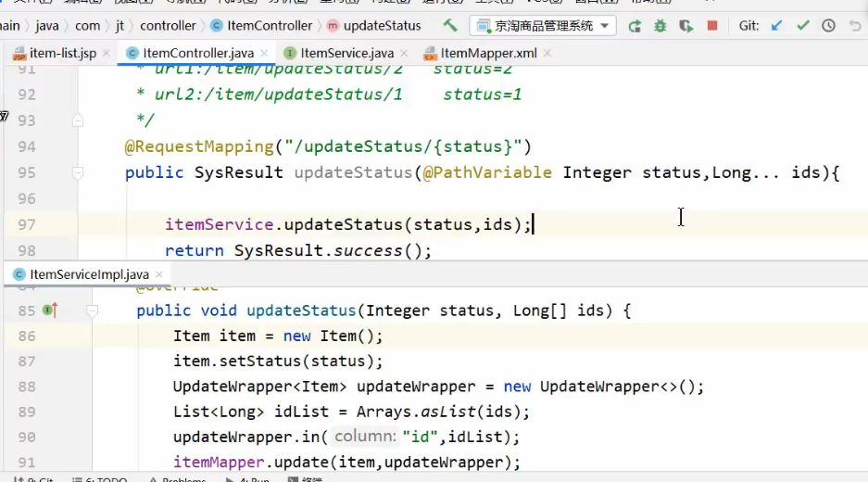Click the Git rollback undo arrow
Image resolution: width=868 pixels, height=482 pixels.
click(855, 25)
